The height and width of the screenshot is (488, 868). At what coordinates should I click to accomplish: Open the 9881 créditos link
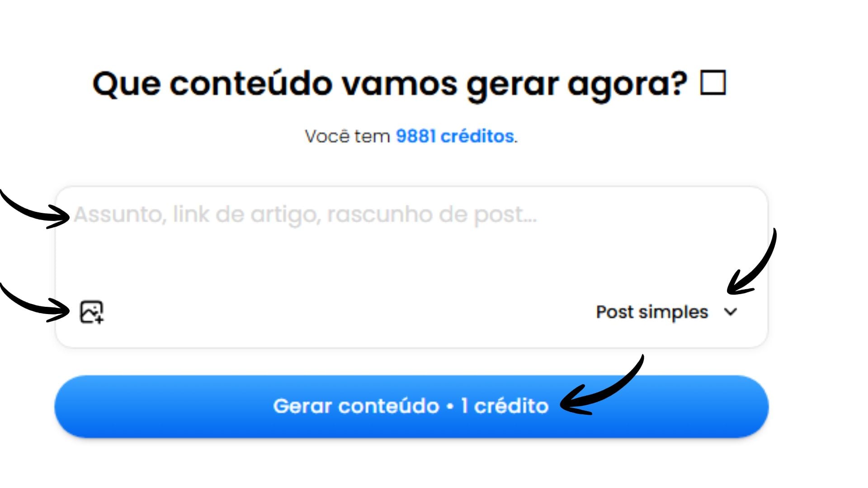455,136
